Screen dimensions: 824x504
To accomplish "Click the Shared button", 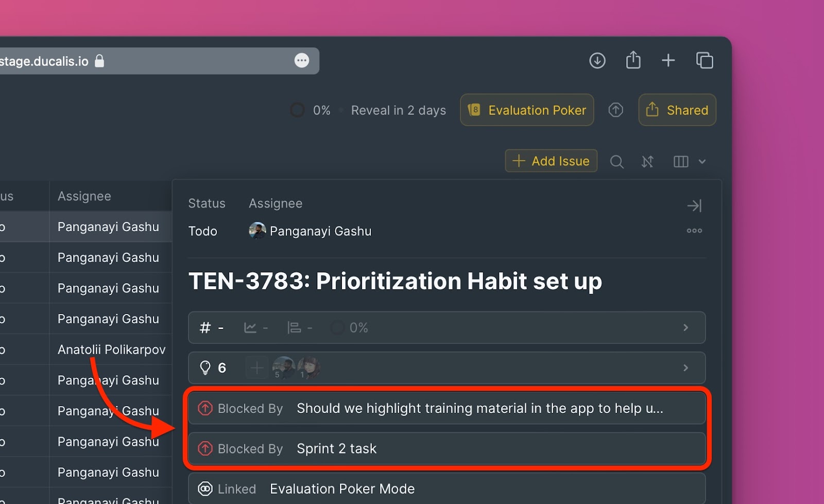I will [677, 110].
